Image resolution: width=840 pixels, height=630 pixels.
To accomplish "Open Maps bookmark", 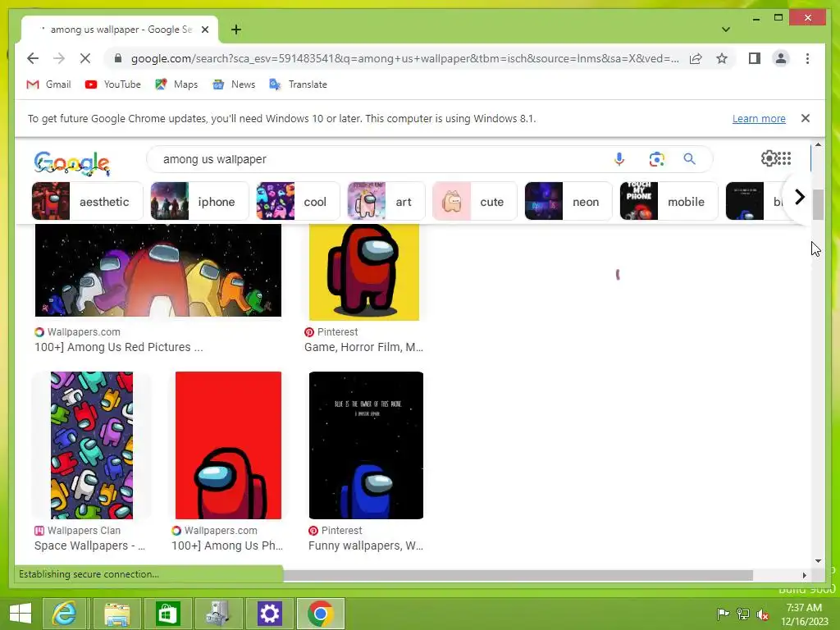I will [x=176, y=84].
